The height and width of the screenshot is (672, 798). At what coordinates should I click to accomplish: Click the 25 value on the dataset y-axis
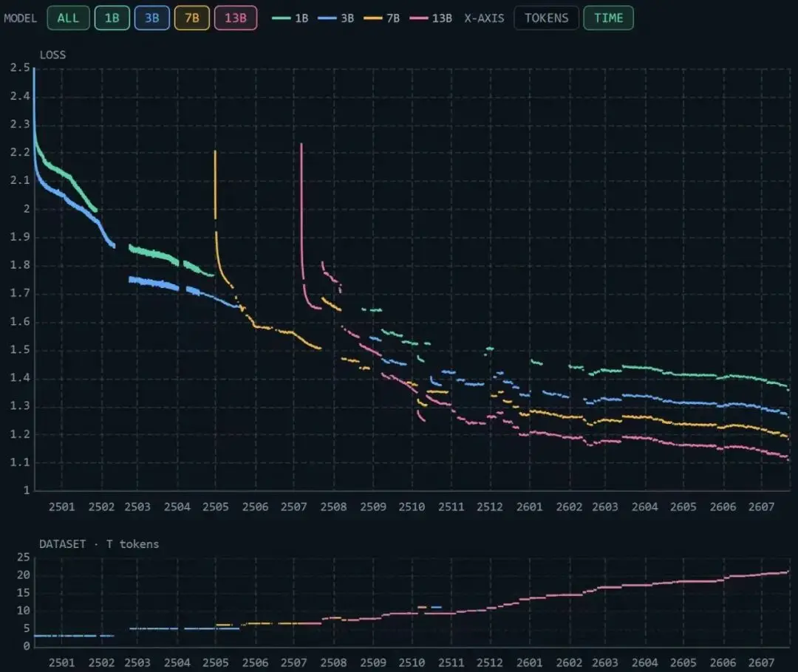tap(24, 557)
